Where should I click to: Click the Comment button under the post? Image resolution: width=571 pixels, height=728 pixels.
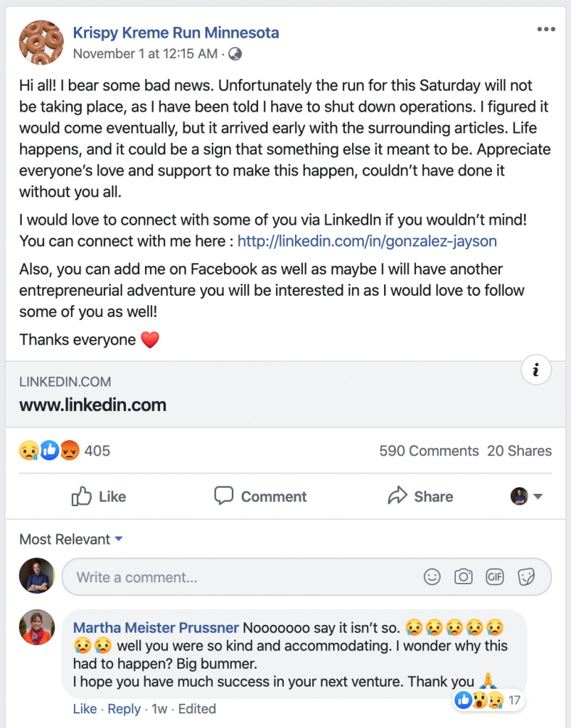click(x=260, y=496)
